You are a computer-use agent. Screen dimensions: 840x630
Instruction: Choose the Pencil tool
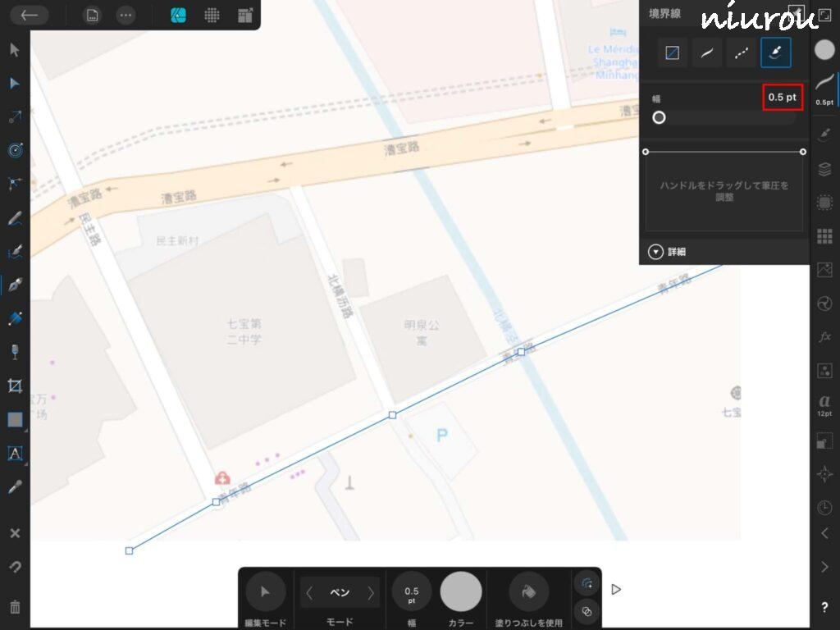pos(15,218)
